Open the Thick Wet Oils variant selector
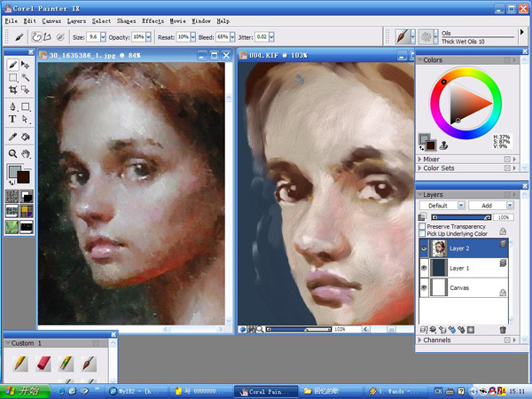This screenshot has width=532, height=399. (x=426, y=36)
